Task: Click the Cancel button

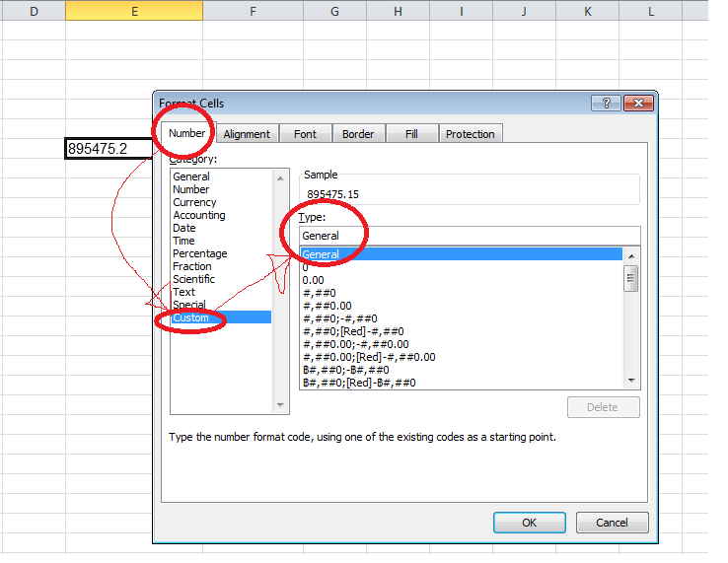Action: point(612,523)
